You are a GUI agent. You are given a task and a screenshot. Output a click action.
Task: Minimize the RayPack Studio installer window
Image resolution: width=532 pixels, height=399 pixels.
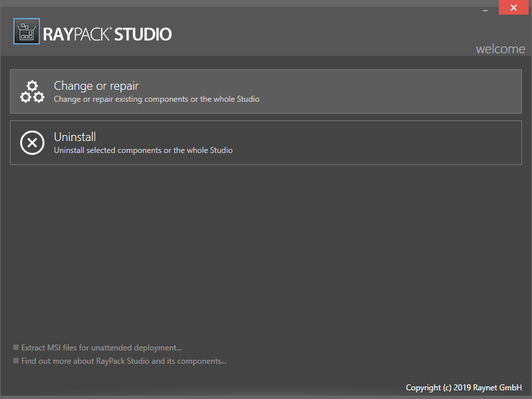(483, 9)
